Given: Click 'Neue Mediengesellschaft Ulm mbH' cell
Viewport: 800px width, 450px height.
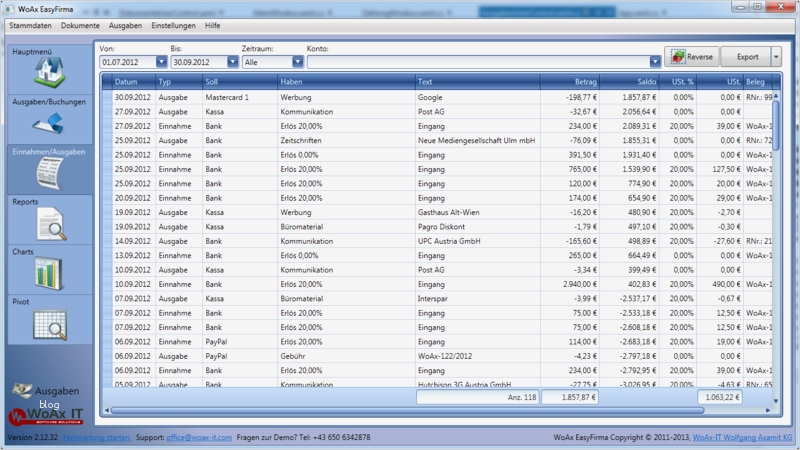Looking at the screenshot, I should [477, 140].
